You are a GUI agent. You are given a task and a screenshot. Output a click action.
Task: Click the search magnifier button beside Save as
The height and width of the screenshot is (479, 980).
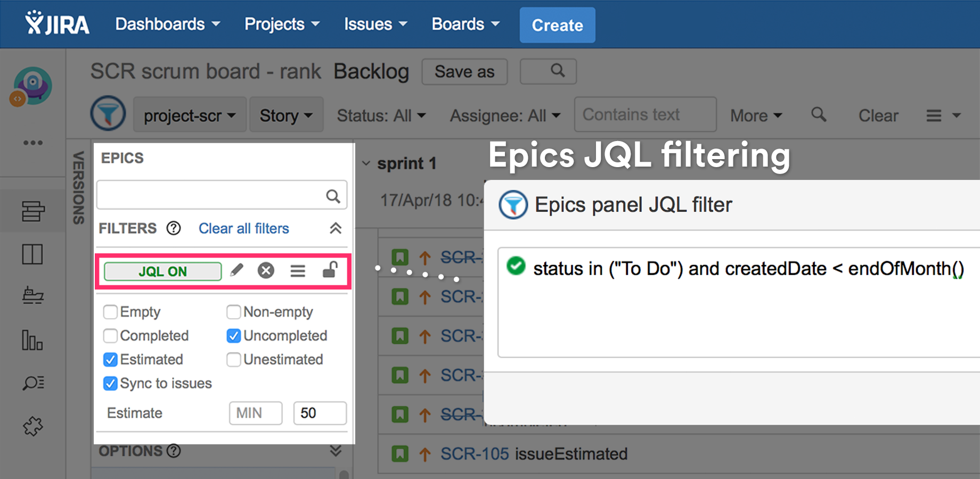click(x=548, y=71)
